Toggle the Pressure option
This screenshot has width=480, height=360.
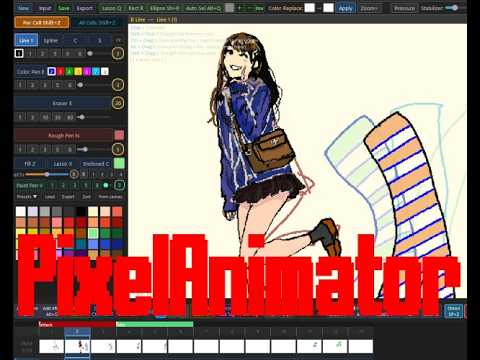click(404, 8)
